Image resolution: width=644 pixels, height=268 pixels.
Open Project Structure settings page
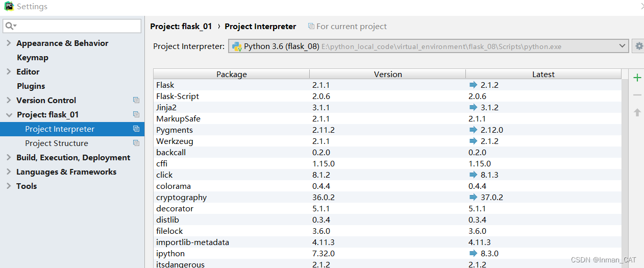point(56,143)
